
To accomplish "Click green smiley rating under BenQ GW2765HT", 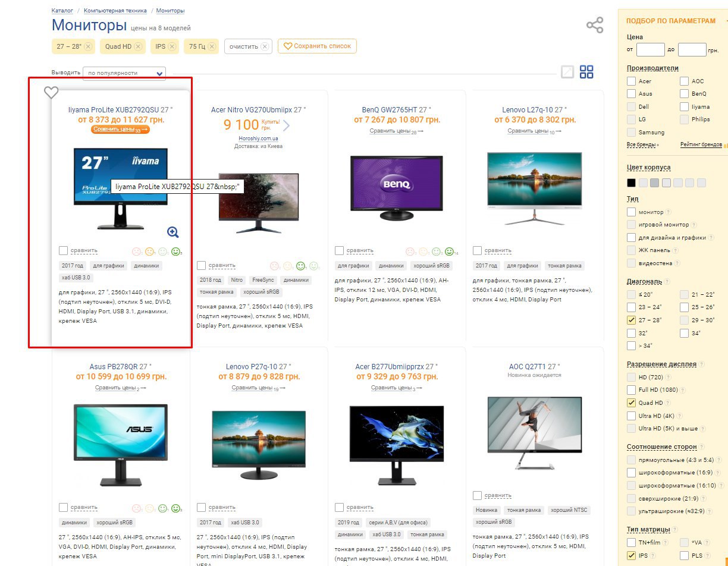I will [x=449, y=251].
